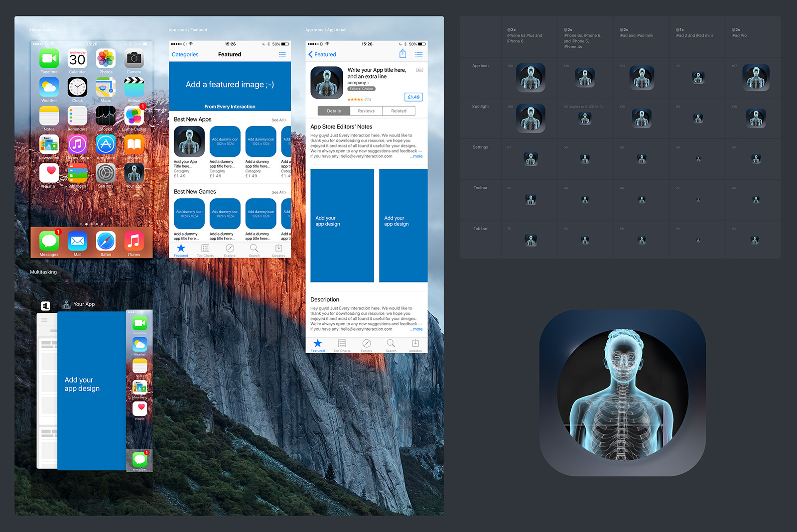Open the Weather app
797x532 pixels.
(48, 87)
